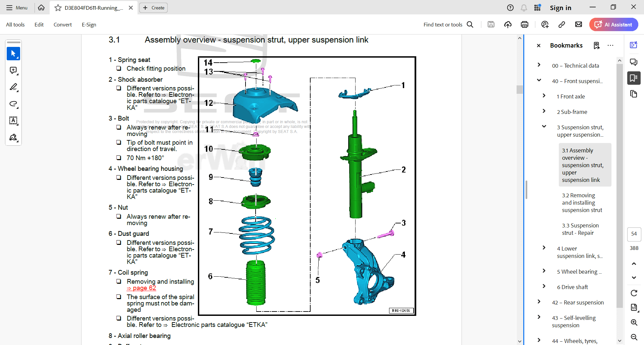Image resolution: width=644 pixels, height=345 pixels.
Task: Select the highlighter pen tool
Action: coord(13,87)
